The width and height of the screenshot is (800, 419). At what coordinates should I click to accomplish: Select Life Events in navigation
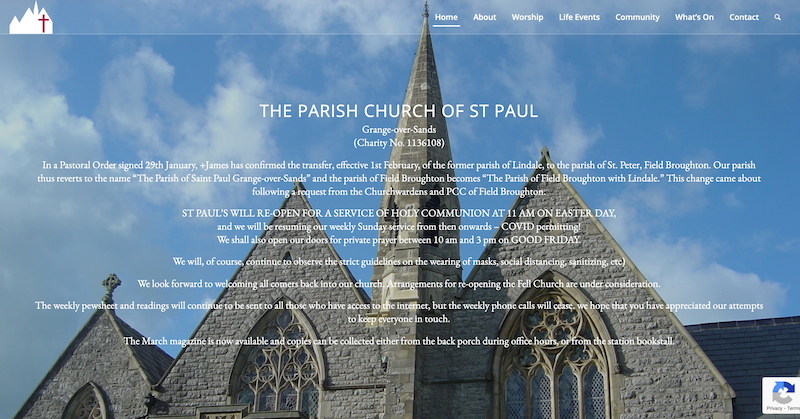(x=579, y=17)
